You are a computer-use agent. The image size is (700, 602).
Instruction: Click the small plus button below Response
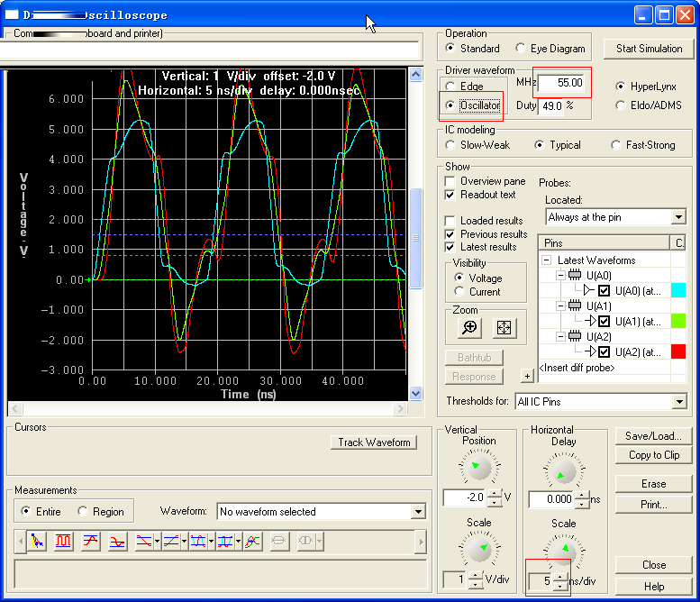coord(528,376)
